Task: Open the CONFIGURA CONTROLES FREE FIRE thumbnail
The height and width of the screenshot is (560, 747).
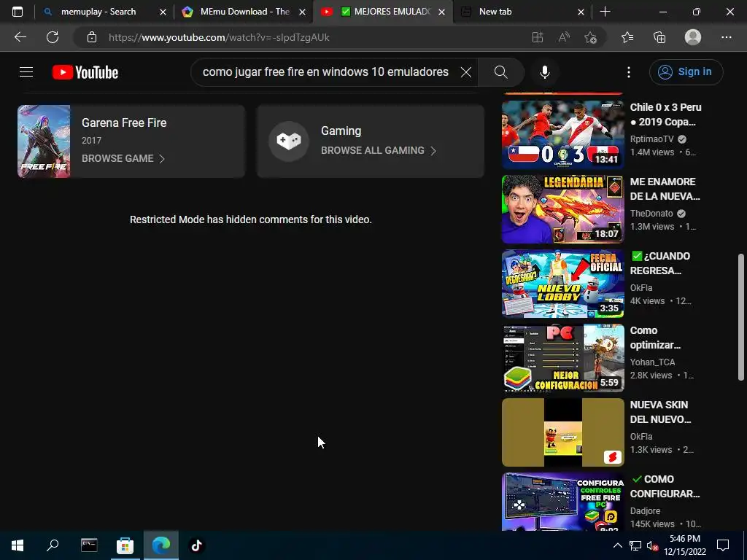Action: (562, 502)
